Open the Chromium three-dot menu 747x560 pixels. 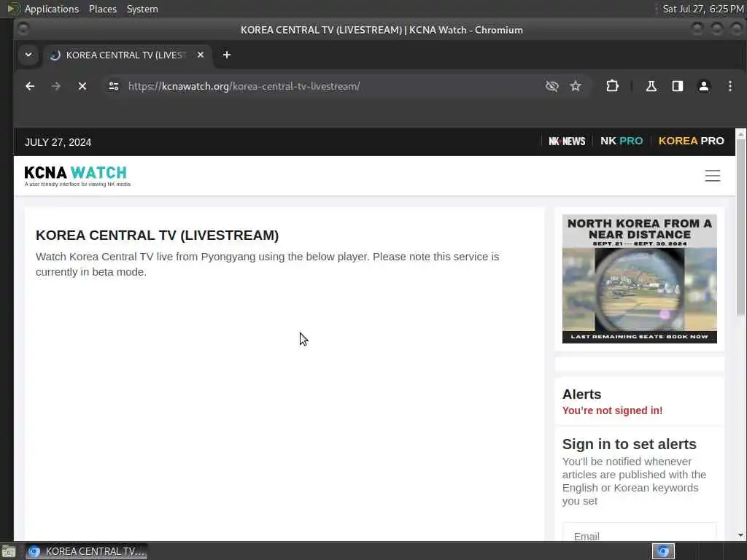(729, 86)
